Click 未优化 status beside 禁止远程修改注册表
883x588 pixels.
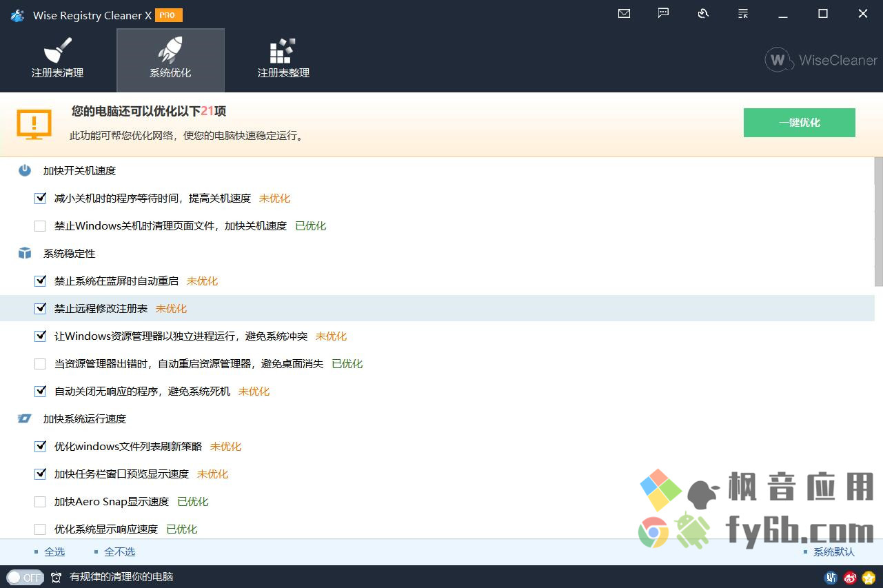coord(171,309)
